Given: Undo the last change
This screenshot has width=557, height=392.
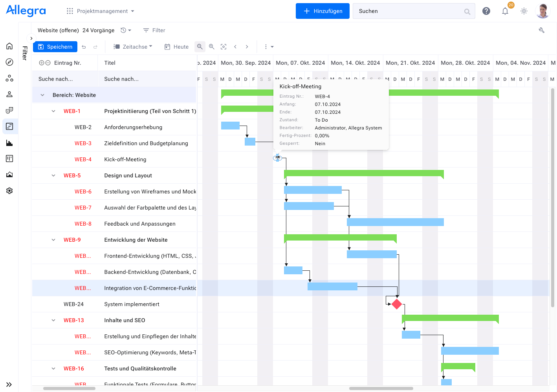Looking at the screenshot, I should click(x=84, y=46).
